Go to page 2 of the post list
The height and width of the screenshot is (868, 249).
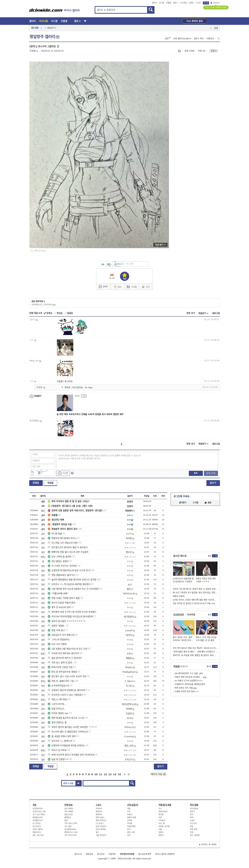70,774
